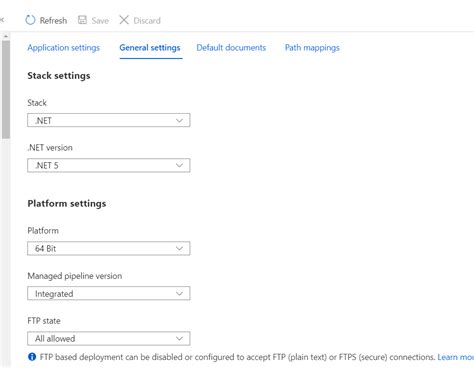Click the Refresh circular arrow icon
474x368 pixels.
tap(30, 20)
